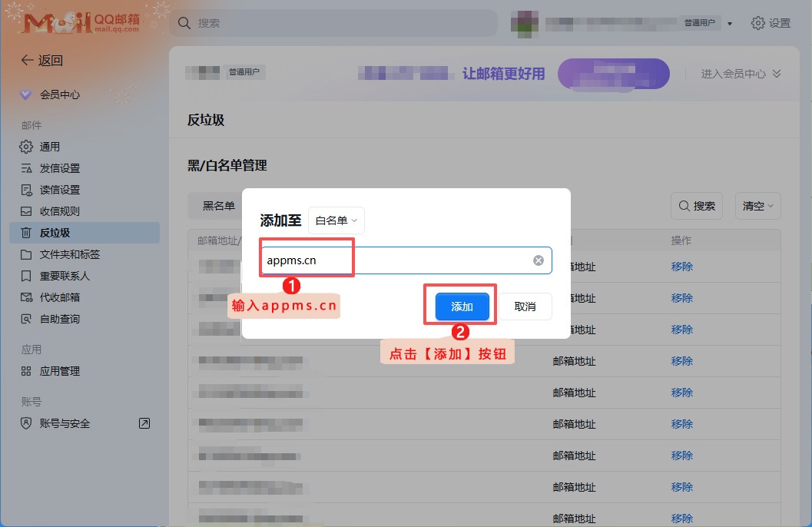This screenshot has height=527, width=812.
Task: Click the clear (x) icon in the address field
Action: 539,260
